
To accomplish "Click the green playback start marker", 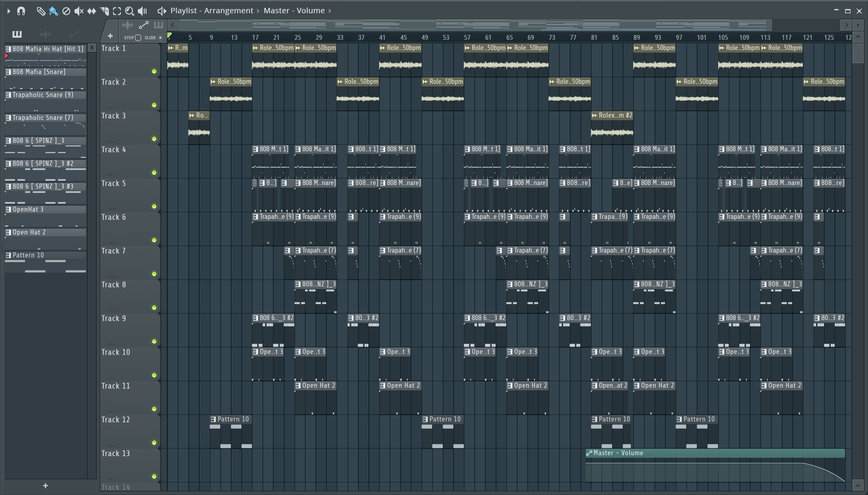I will (x=169, y=36).
